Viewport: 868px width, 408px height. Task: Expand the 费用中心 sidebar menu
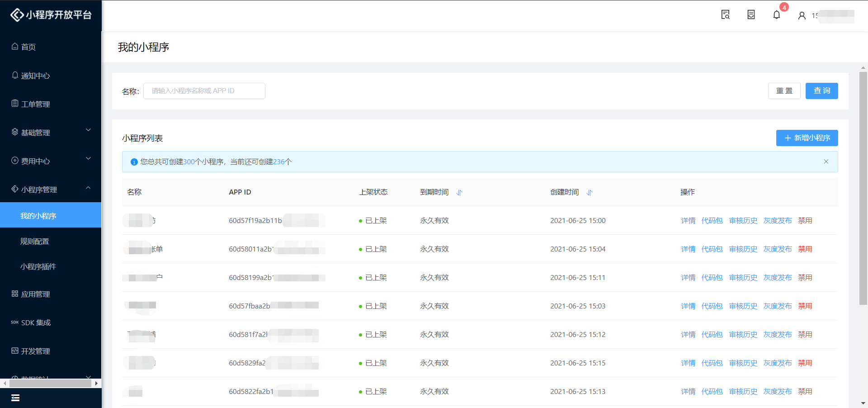(51, 161)
